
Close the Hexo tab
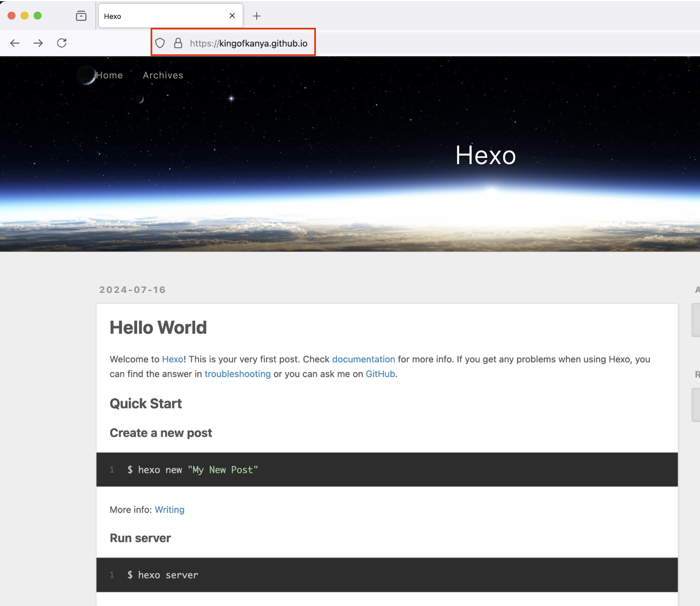click(232, 16)
